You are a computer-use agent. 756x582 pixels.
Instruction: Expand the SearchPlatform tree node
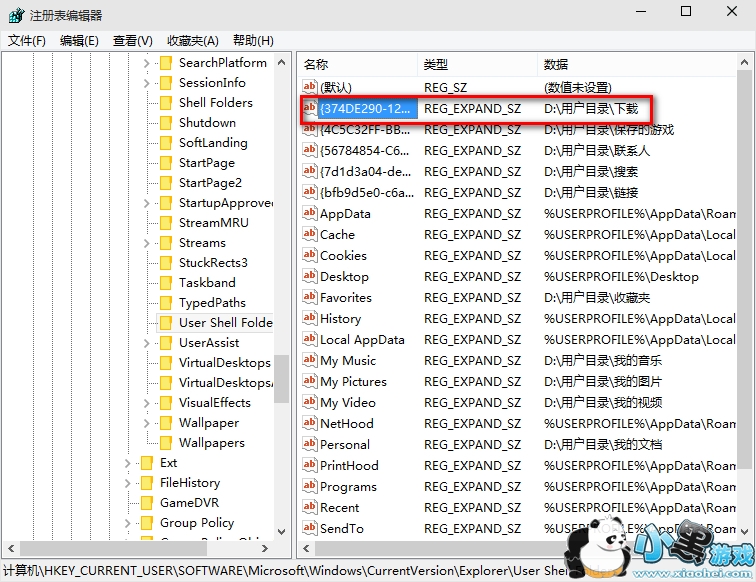click(147, 63)
